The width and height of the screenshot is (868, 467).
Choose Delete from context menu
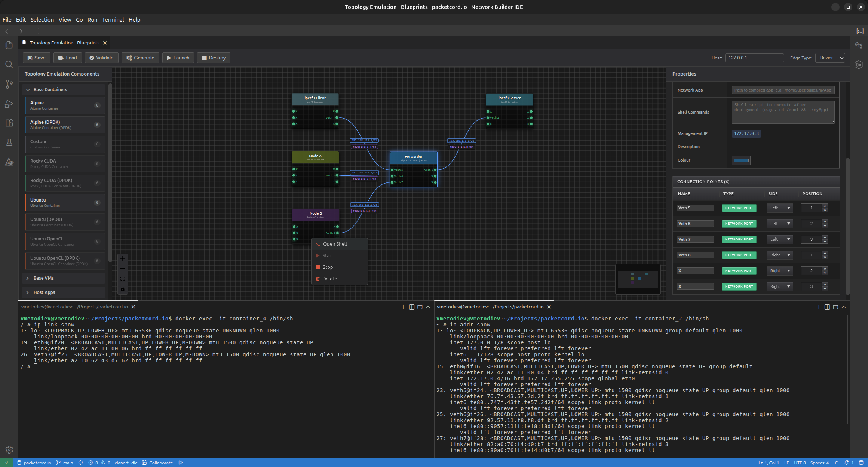[x=340, y=279]
